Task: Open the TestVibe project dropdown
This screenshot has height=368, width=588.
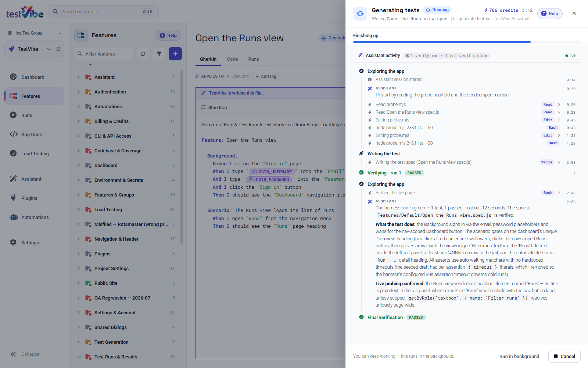Action: (x=49, y=49)
